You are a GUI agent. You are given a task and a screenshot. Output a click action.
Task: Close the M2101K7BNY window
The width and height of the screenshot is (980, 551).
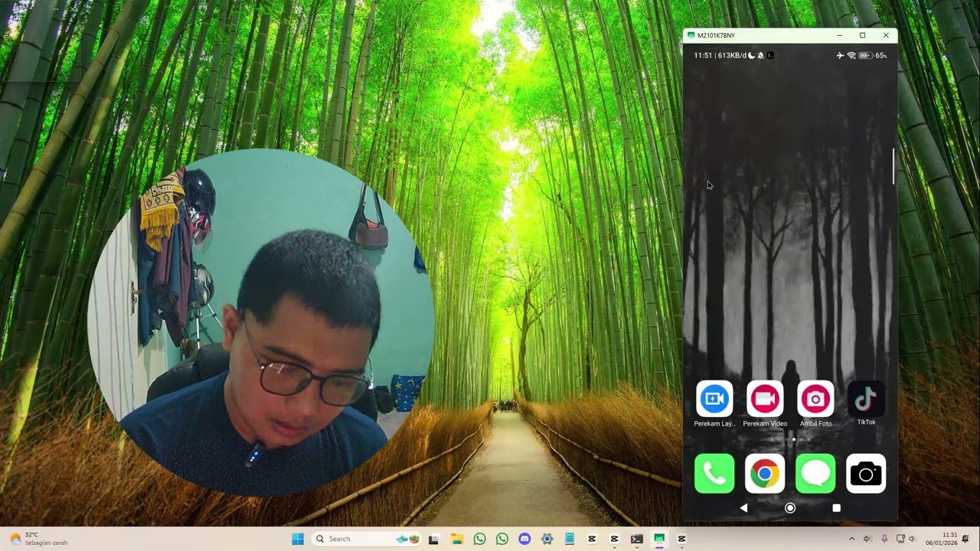(886, 35)
